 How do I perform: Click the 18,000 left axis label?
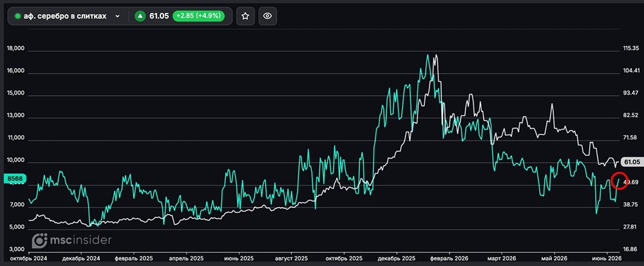click(16, 48)
